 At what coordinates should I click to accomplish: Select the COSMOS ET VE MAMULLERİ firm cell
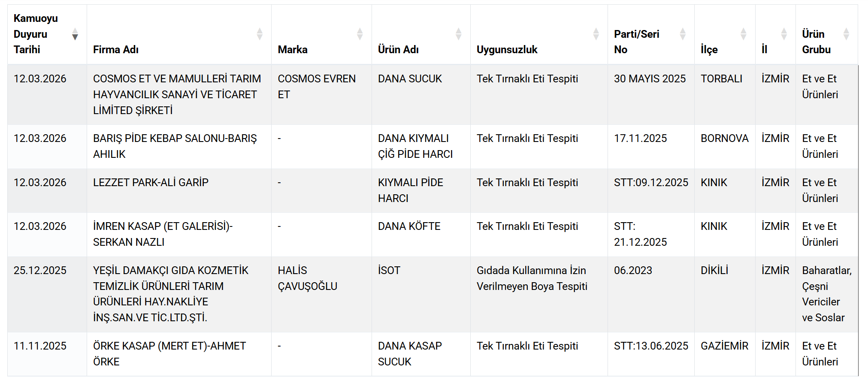(x=177, y=94)
